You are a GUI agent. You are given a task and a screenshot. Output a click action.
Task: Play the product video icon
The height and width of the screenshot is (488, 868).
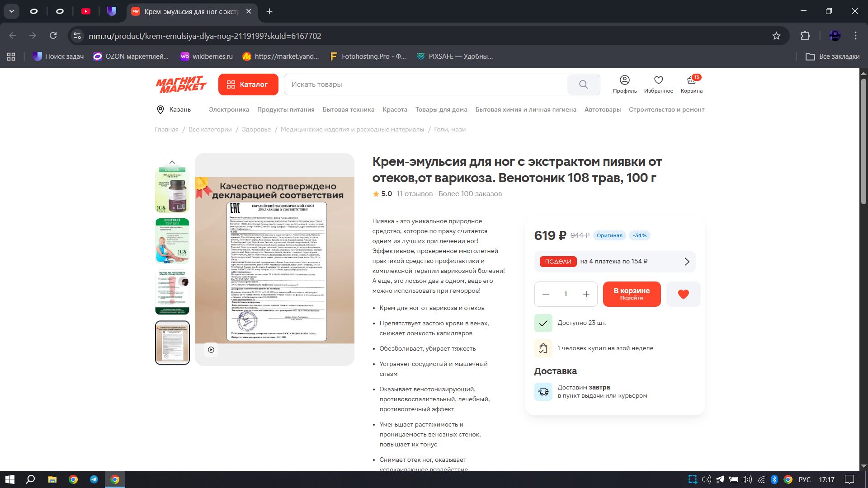click(211, 350)
